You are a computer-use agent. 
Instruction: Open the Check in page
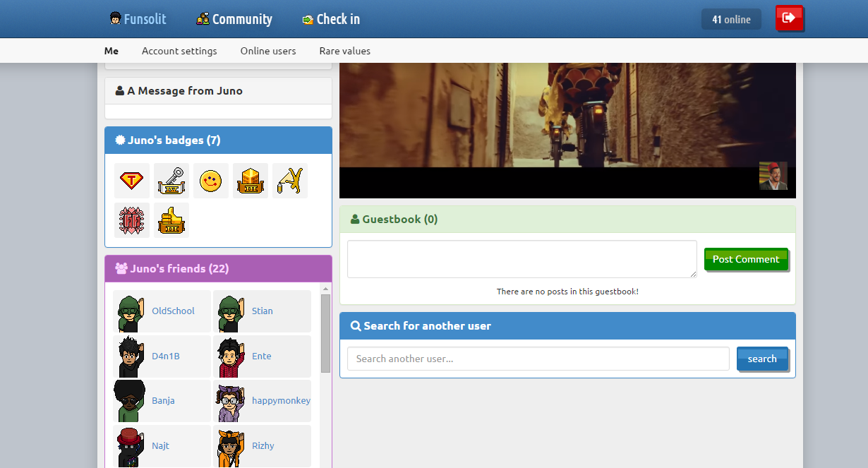pyautogui.click(x=331, y=19)
